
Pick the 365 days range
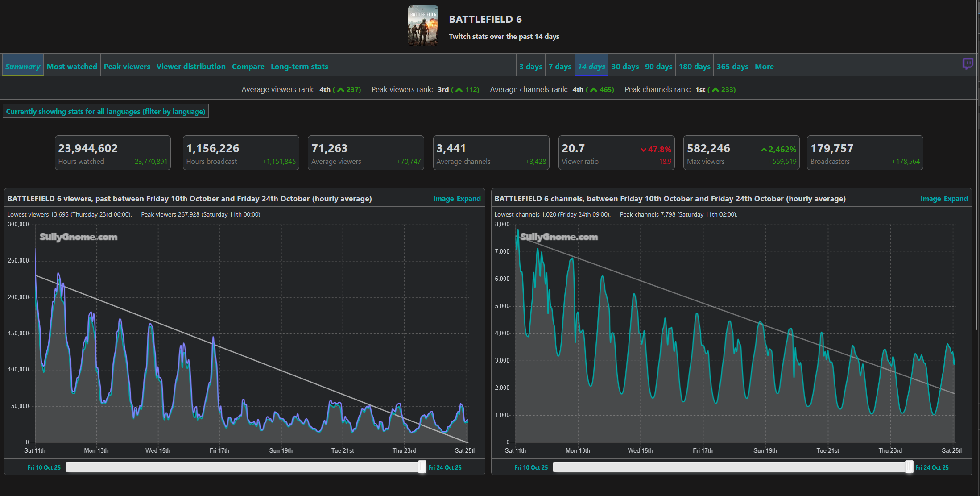point(732,67)
